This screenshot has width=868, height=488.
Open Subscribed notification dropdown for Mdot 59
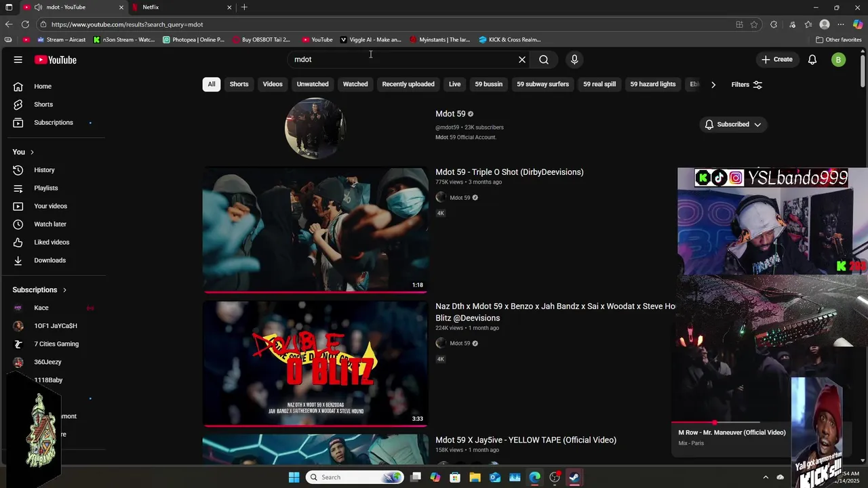pyautogui.click(x=733, y=125)
